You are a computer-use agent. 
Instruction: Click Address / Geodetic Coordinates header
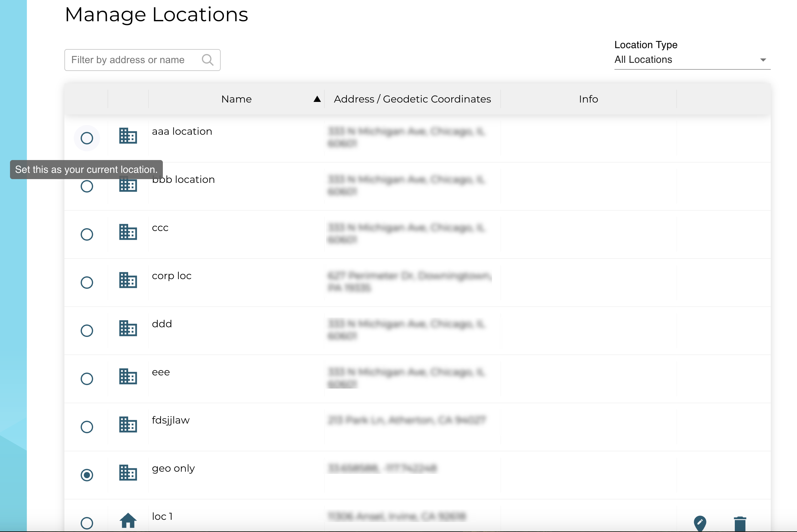tap(412, 99)
